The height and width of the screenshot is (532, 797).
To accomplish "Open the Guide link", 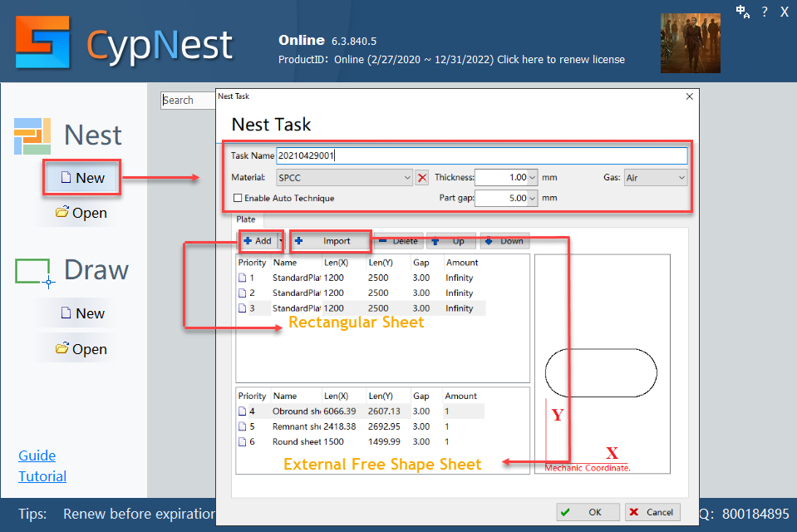I will [x=37, y=456].
